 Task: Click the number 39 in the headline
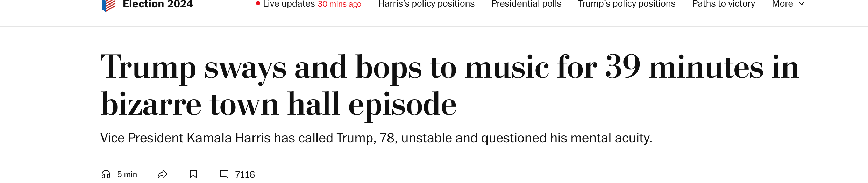(623, 66)
